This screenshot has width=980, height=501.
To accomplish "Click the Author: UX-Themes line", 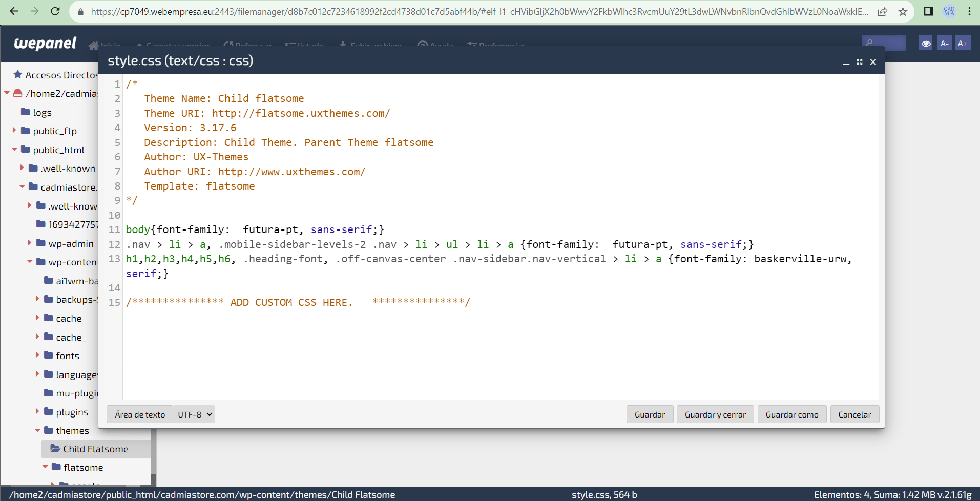I will (x=196, y=157).
